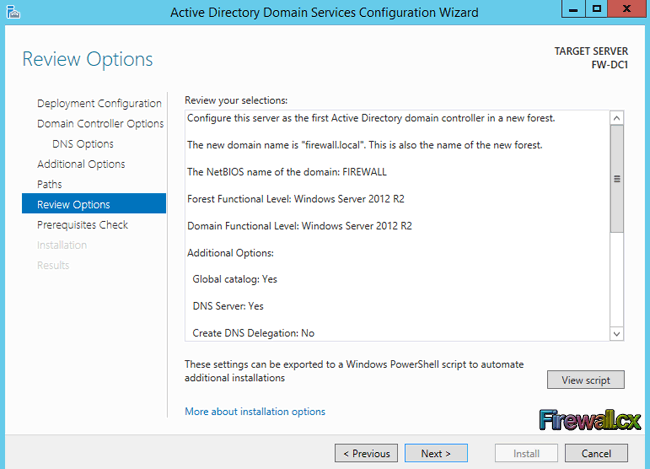The height and width of the screenshot is (469, 650).
Task: Click the scrollbar thumb in review selections
Action: tap(617, 179)
